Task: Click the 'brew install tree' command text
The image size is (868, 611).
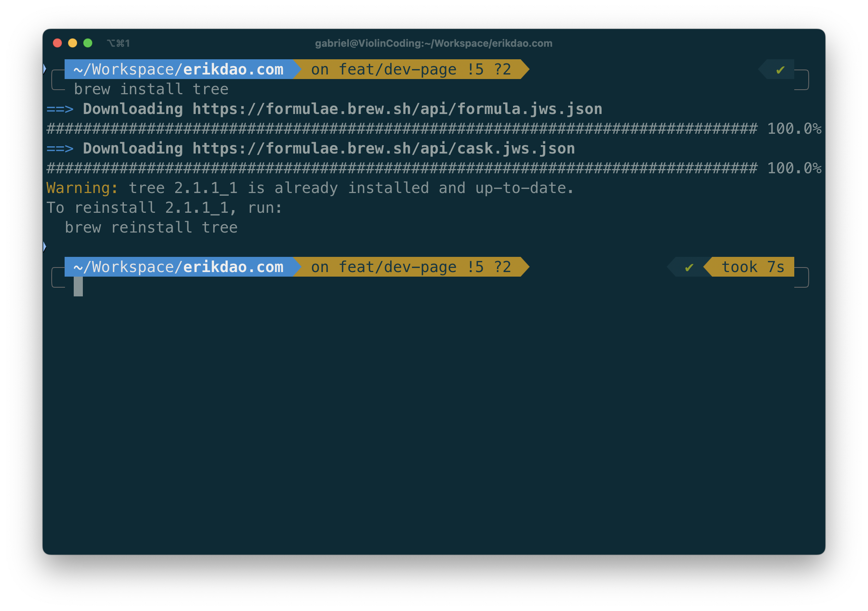Action: [151, 89]
